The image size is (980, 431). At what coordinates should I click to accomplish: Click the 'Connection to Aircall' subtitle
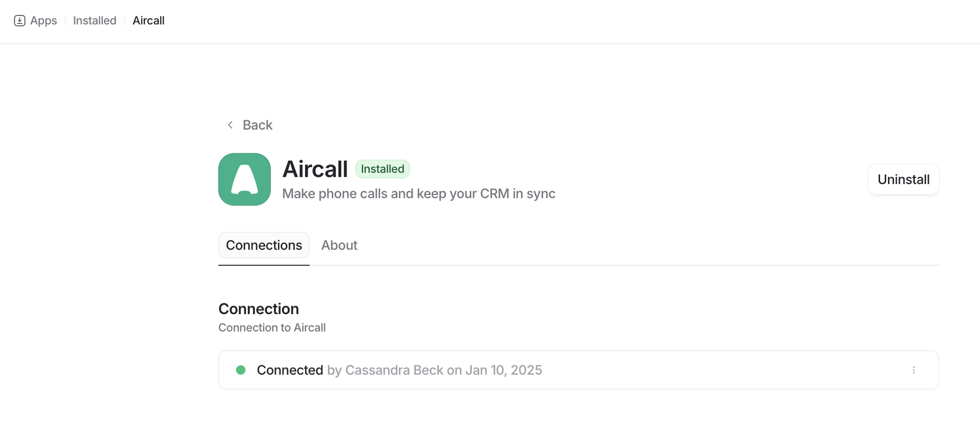coord(272,327)
